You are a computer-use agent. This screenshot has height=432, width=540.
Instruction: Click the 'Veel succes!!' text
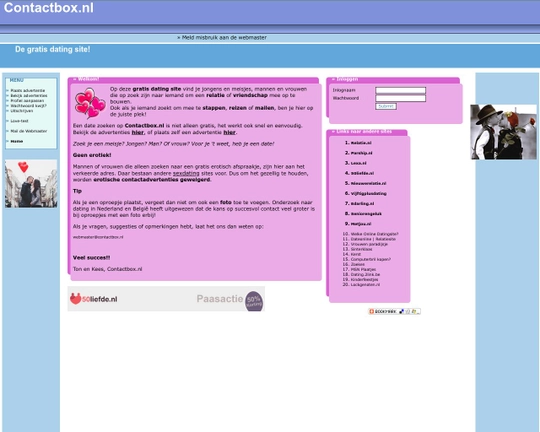tap(92, 257)
